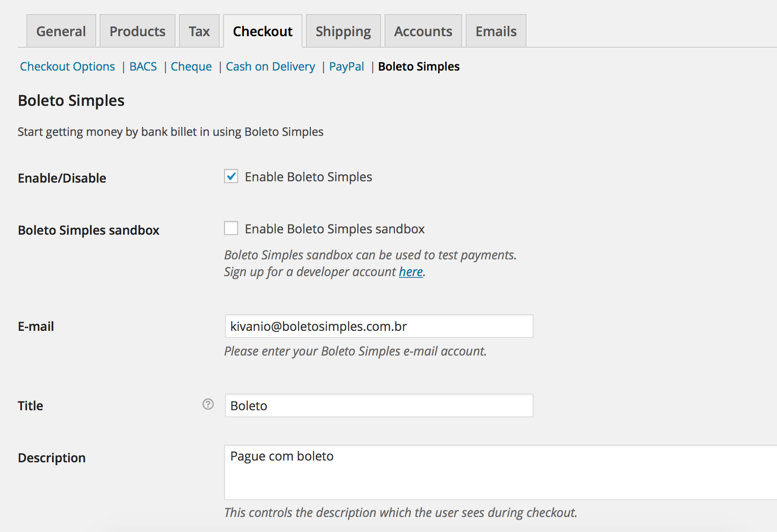The image size is (777, 532).
Task: Click the 'Enable Boleto Simples sandbox' label
Action: (x=335, y=229)
